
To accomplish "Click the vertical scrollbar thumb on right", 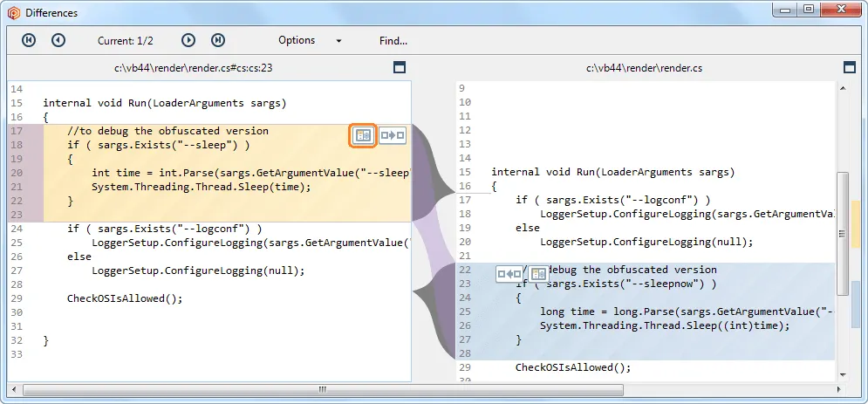I will tap(842, 231).
